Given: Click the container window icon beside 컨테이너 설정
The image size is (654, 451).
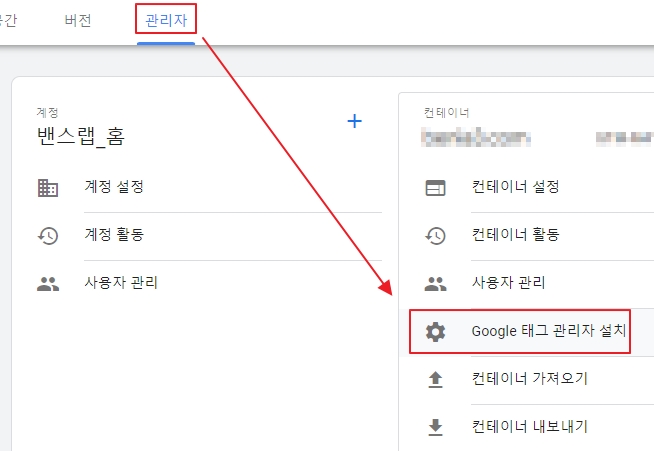Looking at the screenshot, I should [x=435, y=188].
